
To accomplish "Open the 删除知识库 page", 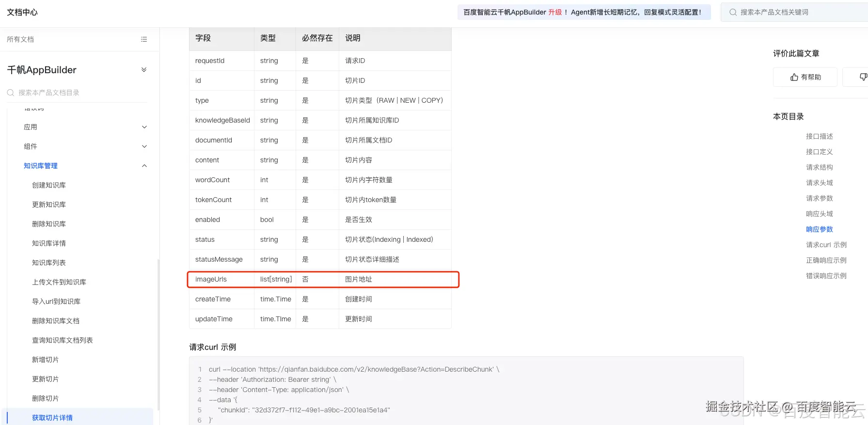I will [x=49, y=224].
